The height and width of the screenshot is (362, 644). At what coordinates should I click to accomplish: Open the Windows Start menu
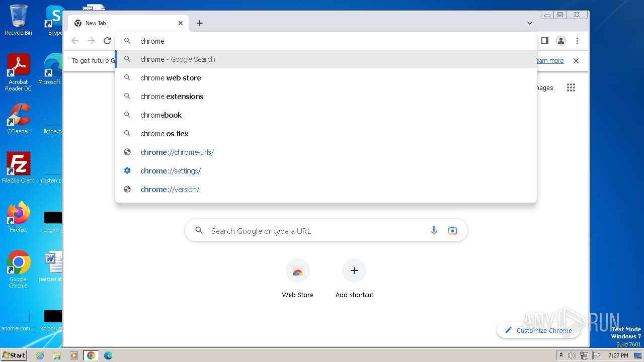pyautogui.click(x=14, y=355)
